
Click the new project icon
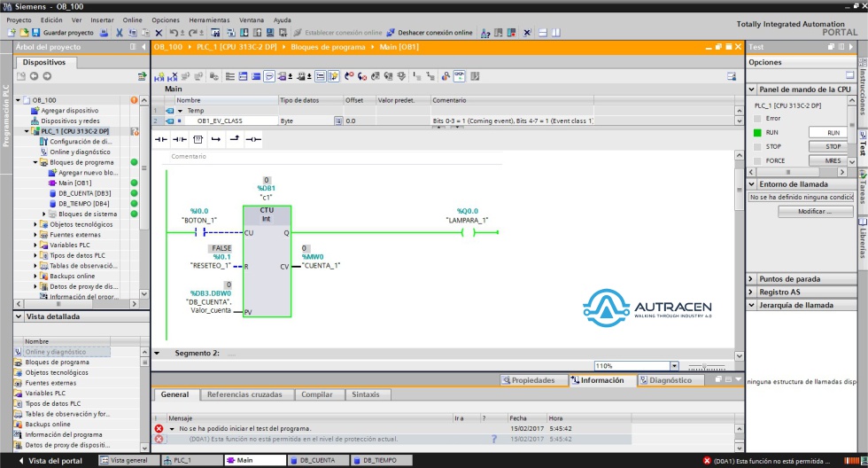pos(11,33)
